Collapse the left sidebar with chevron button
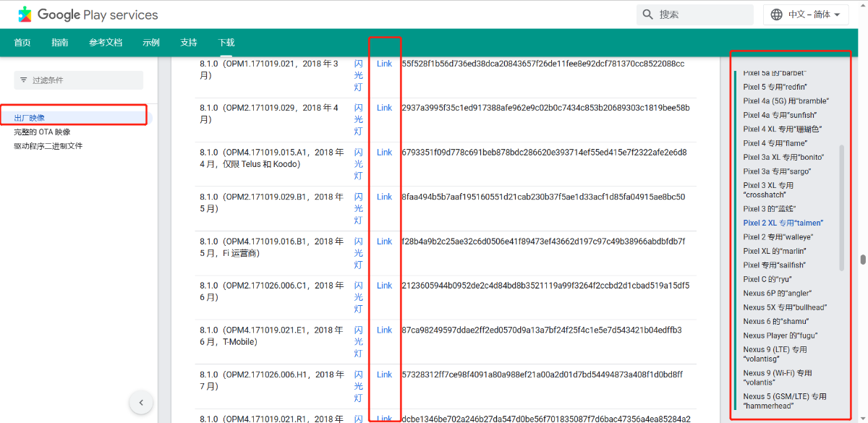The image size is (868, 423). tap(141, 403)
